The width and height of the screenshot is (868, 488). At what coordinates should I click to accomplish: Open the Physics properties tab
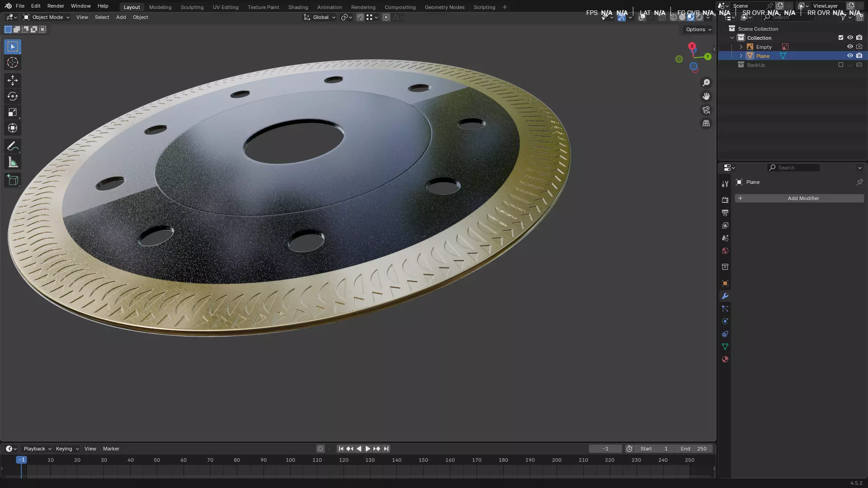[725, 321]
